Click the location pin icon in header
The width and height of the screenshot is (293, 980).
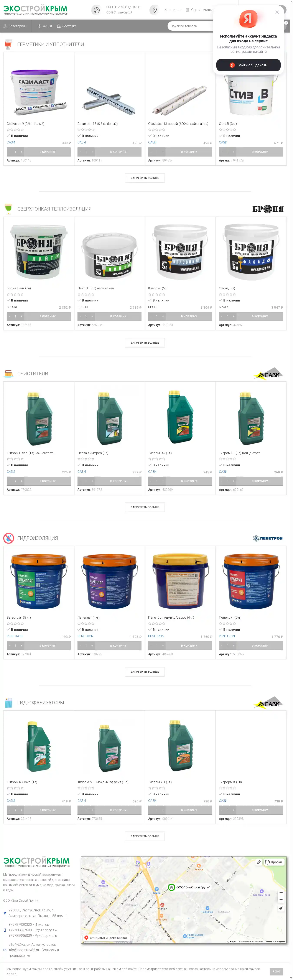(155, 10)
